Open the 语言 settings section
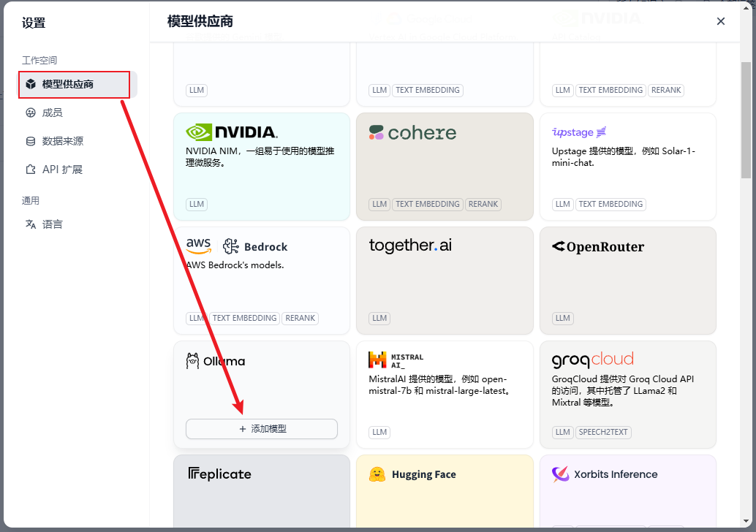Screen dimensions: 756x532 click(78, 224)
